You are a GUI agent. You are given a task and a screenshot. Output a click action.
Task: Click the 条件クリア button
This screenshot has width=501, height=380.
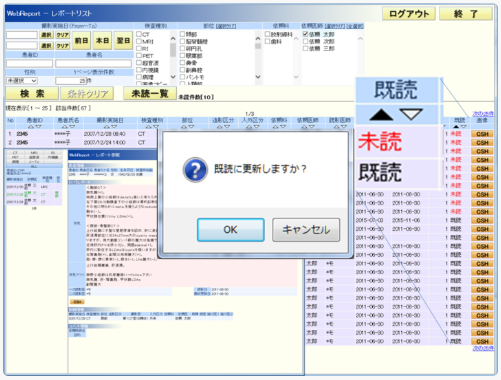(x=87, y=94)
